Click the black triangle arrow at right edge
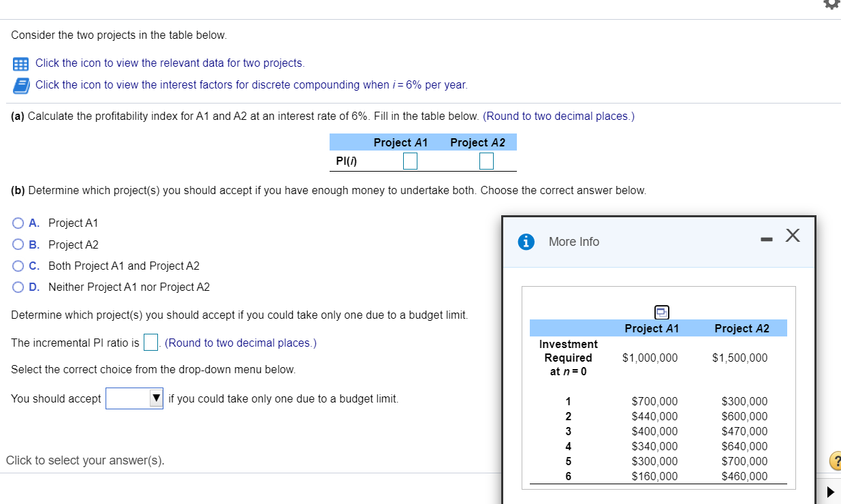 831,491
